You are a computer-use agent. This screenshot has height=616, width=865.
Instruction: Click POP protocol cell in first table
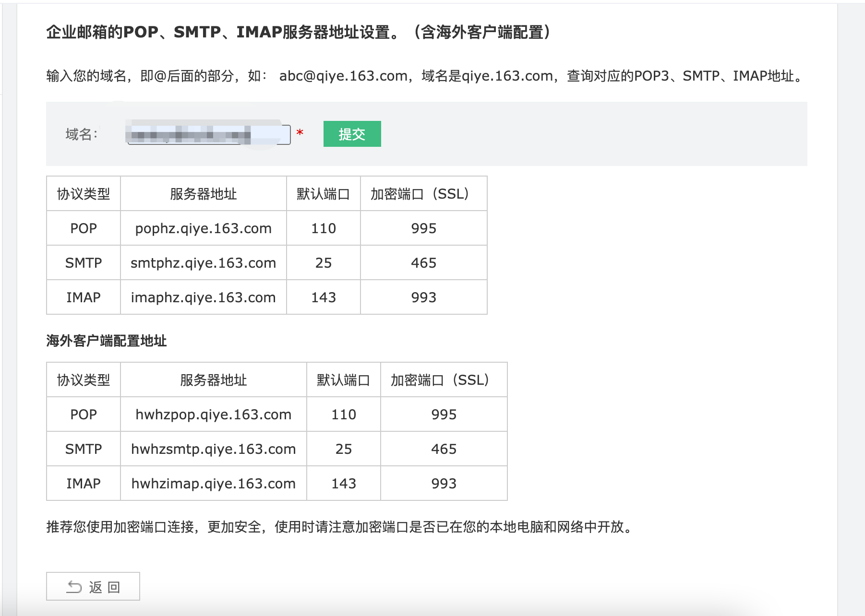point(84,228)
